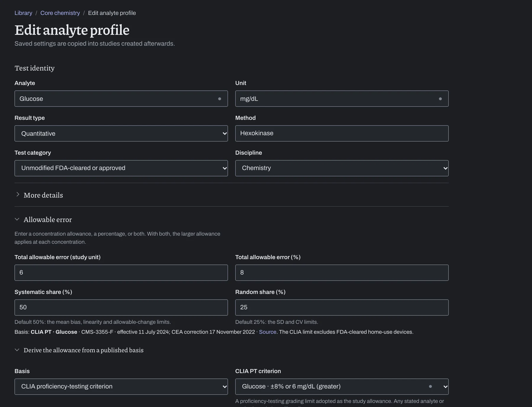Image resolution: width=532 pixels, height=407 pixels.
Task: Click the Systematic share field showing 50
Action: [x=121, y=307]
